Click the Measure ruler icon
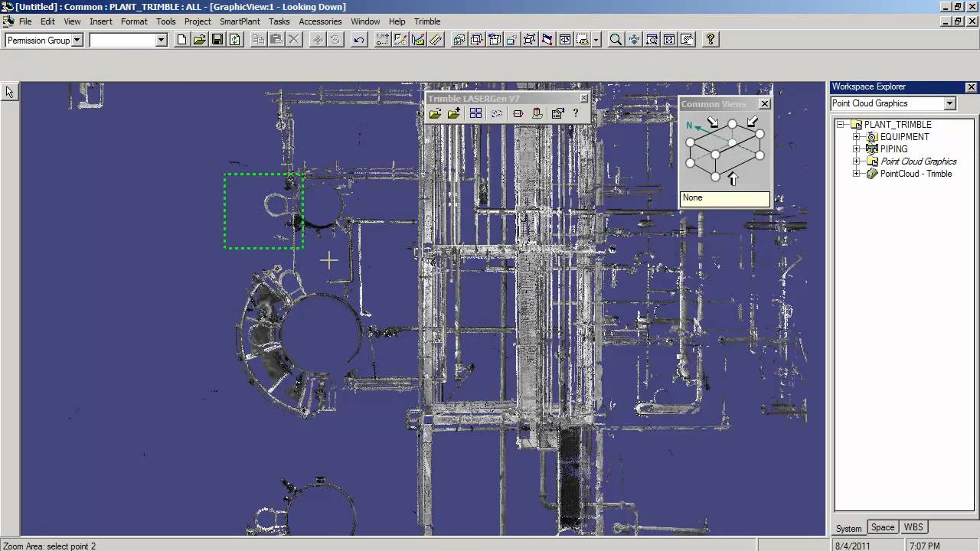 (x=436, y=40)
